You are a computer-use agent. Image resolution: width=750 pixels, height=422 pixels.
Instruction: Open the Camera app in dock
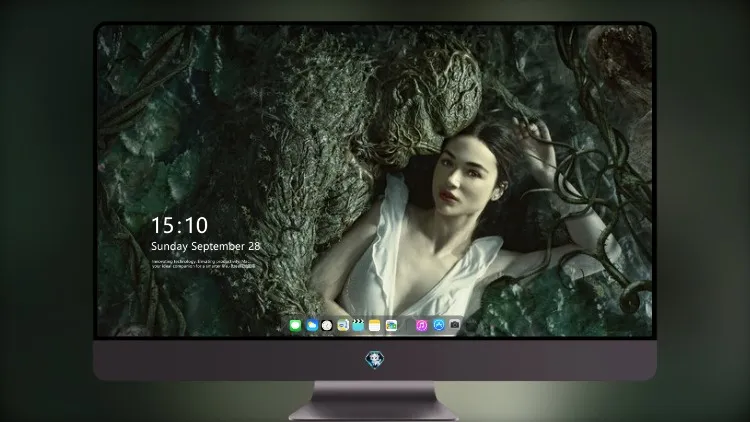click(x=455, y=325)
